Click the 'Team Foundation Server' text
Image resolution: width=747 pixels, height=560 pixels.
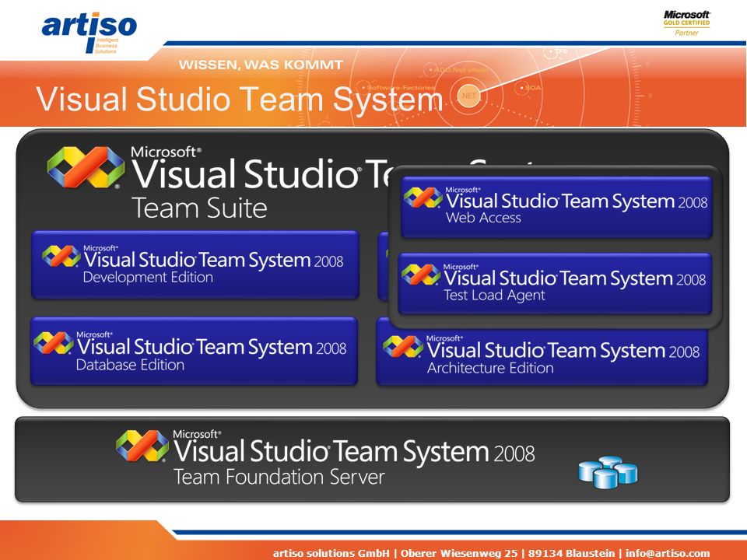(x=279, y=477)
